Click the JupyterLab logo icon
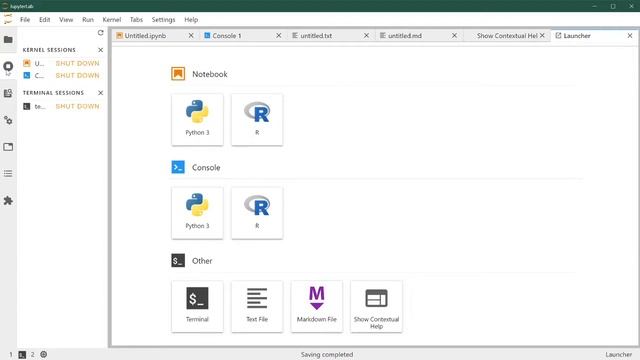Viewport: 640px width, 360px height. click(x=8, y=19)
